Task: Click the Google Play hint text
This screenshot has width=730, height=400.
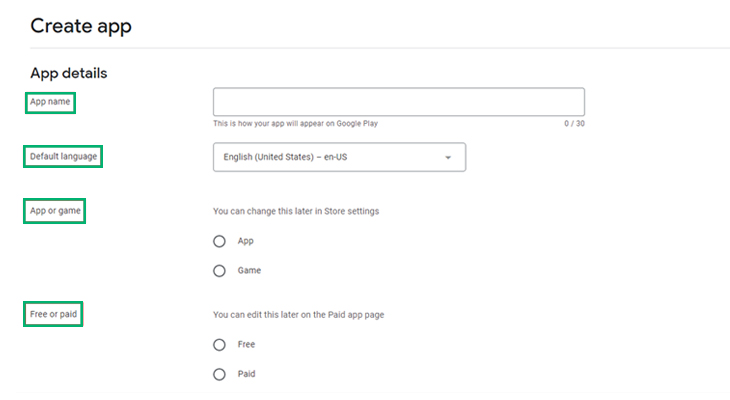Action: tap(295, 123)
